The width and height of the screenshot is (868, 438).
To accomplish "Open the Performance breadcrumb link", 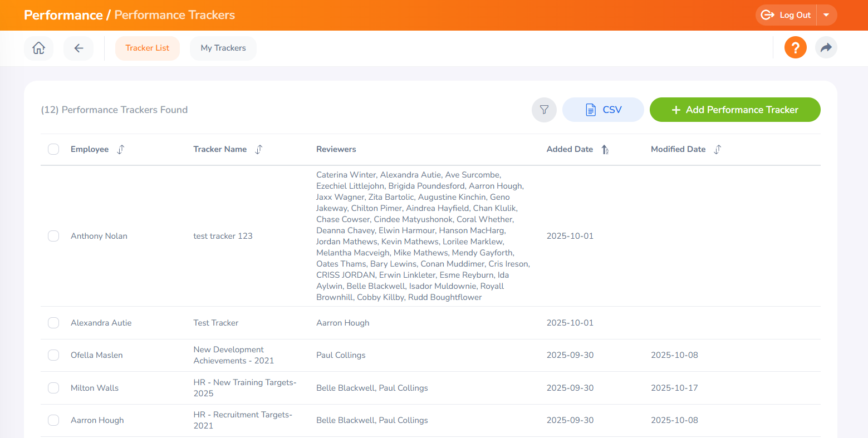I will pos(63,15).
